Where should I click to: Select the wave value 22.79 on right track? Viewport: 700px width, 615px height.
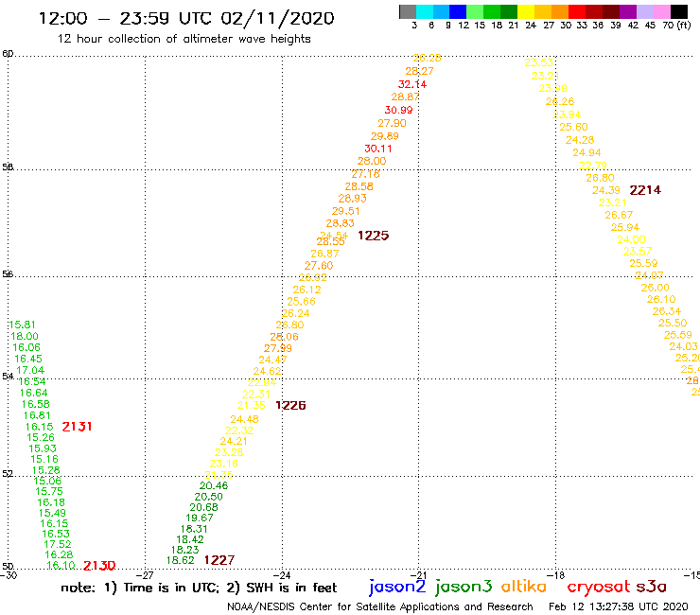pos(593,167)
